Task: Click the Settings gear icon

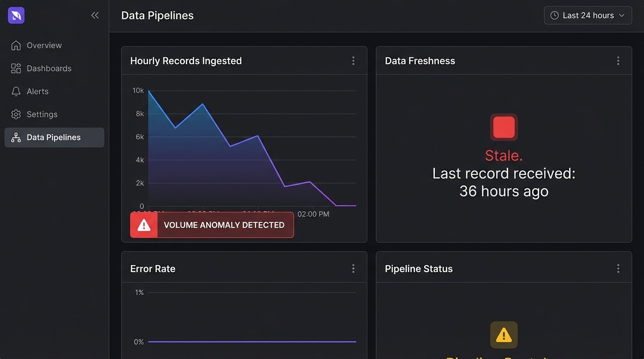Action: pyautogui.click(x=16, y=114)
